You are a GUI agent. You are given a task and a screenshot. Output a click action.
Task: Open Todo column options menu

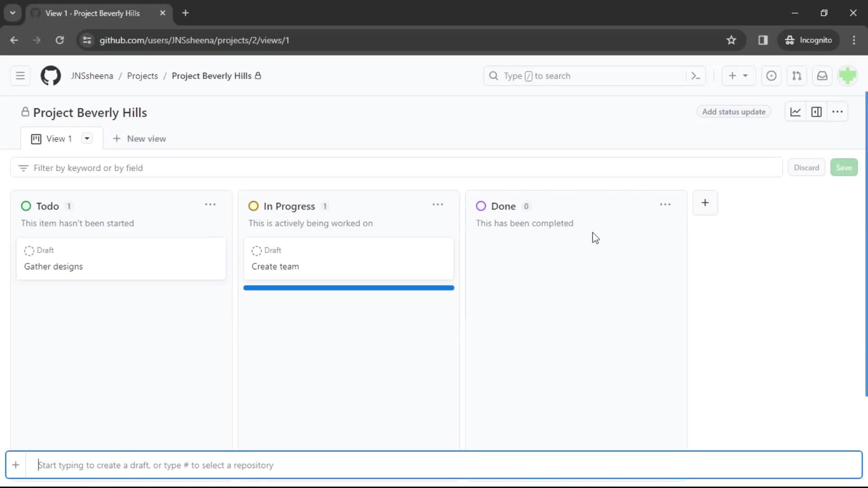coord(210,205)
